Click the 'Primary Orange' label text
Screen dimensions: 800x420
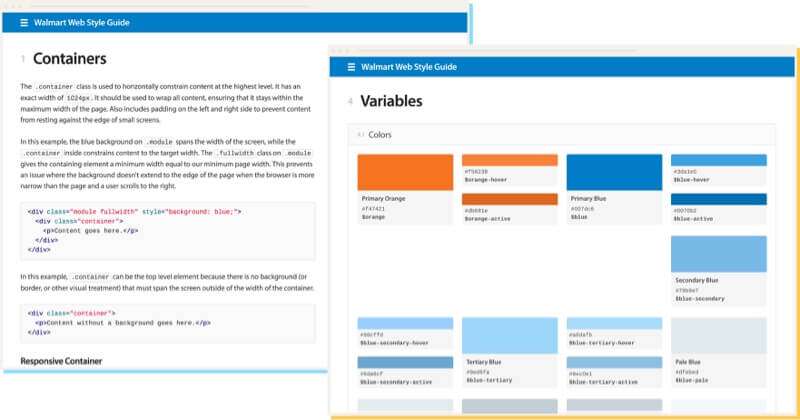pyautogui.click(x=383, y=199)
